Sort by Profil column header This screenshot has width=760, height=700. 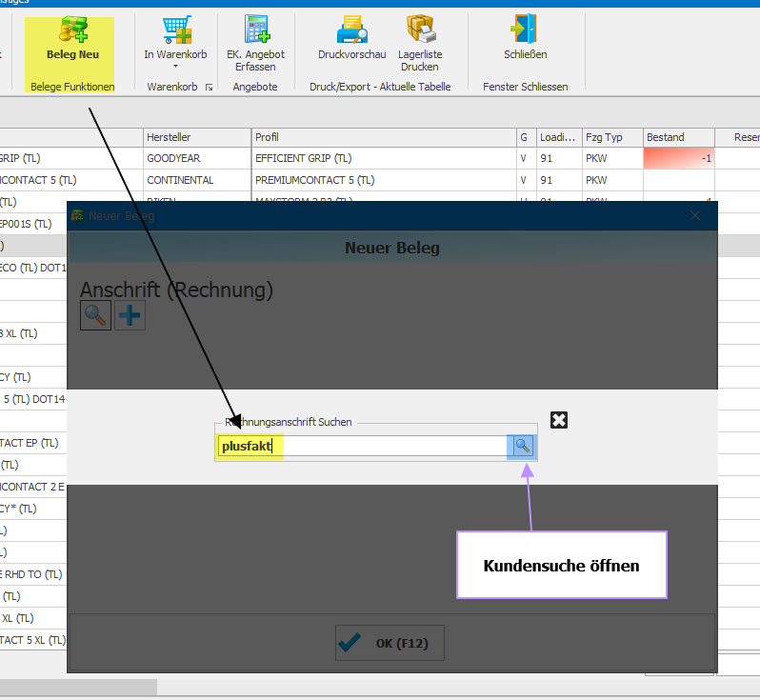pos(383,137)
